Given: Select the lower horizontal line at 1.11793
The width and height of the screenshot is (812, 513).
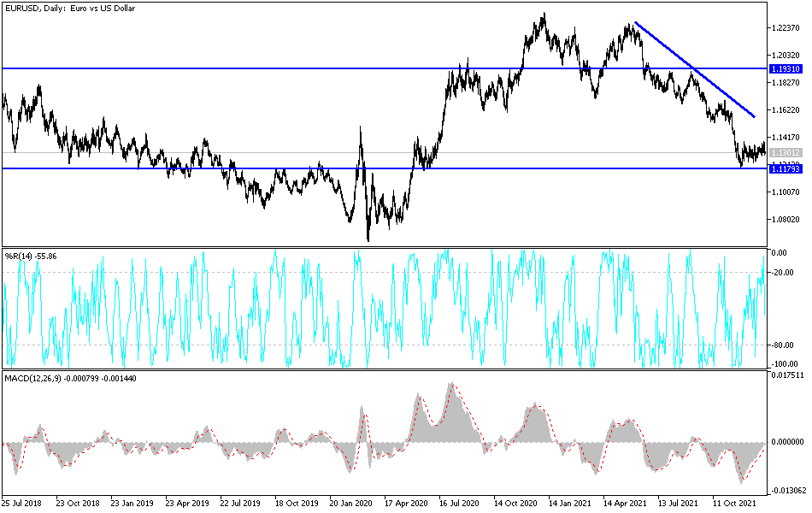Looking at the screenshot, I should [385, 168].
